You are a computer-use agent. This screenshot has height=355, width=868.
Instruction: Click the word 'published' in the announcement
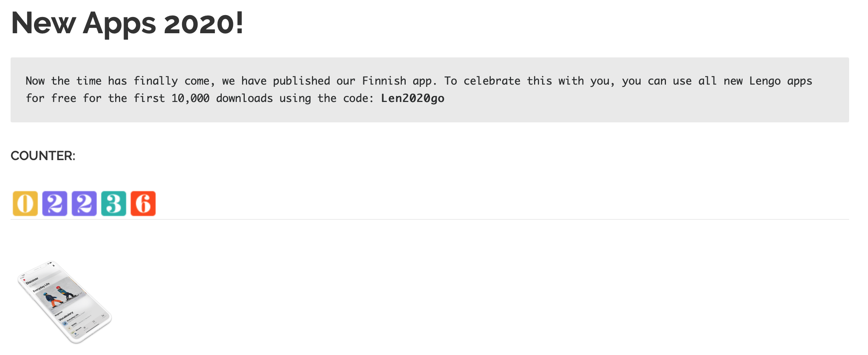(x=301, y=81)
